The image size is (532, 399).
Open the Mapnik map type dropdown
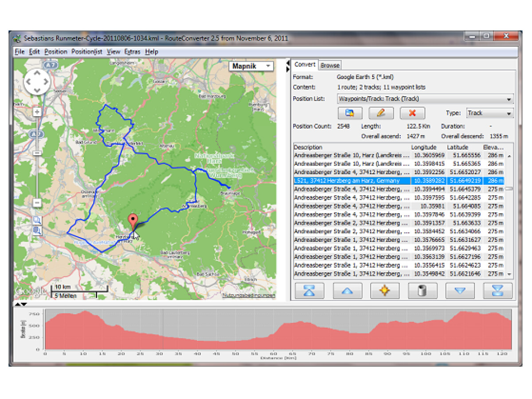click(251, 66)
